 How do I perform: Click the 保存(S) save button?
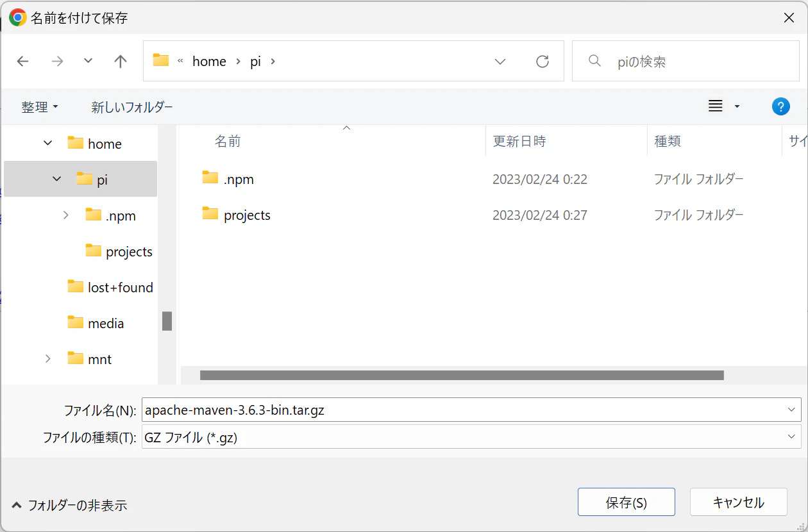pyautogui.click(x=627, y=502)
